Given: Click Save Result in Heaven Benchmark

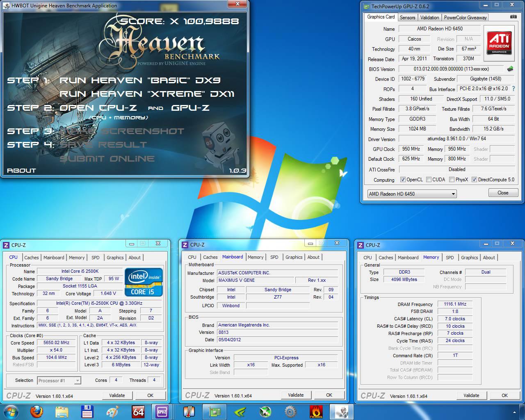Looking at the screenshot, I should point(103,145).
